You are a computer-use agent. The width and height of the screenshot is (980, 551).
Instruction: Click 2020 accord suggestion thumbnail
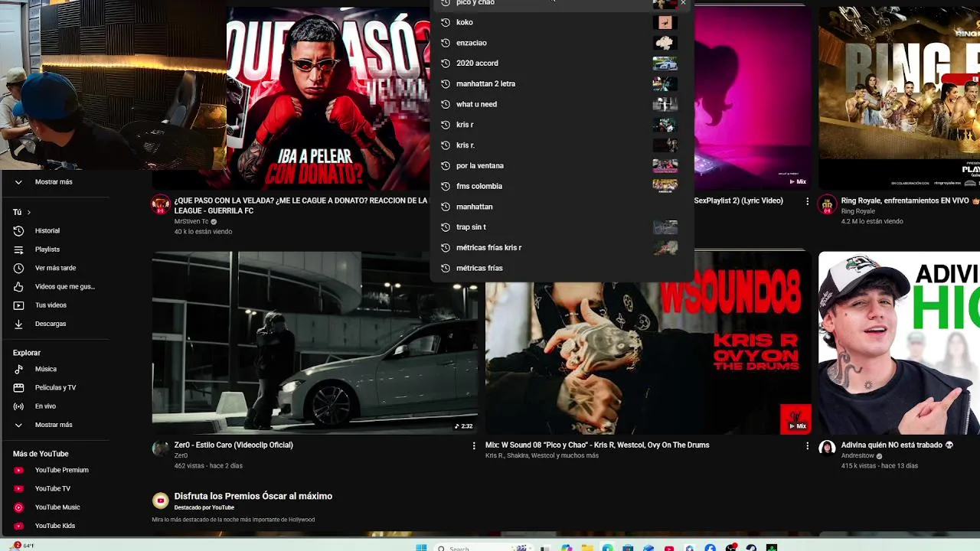[x=665, y=64]
